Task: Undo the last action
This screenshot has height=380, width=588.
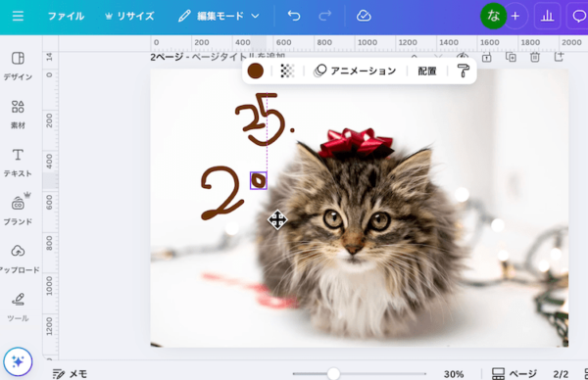Action: pos(294,16)
